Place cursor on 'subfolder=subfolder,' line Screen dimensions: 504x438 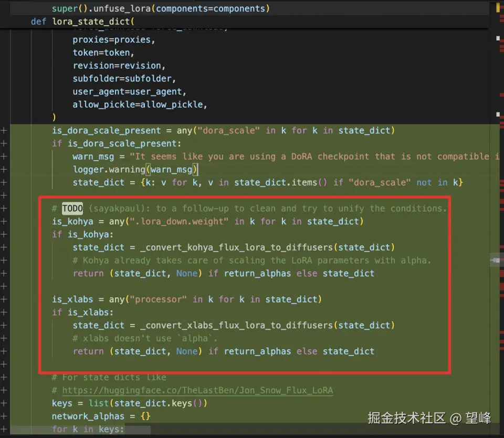pos(124,79)
